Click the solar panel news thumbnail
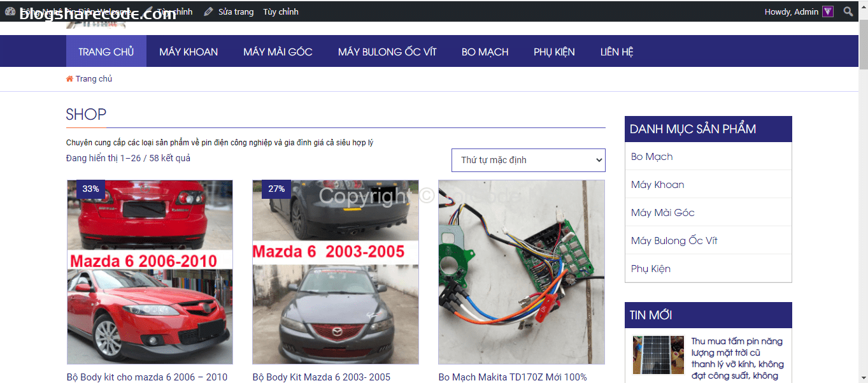The height and width of the screenshot is (383, 868). click(658, 355)
